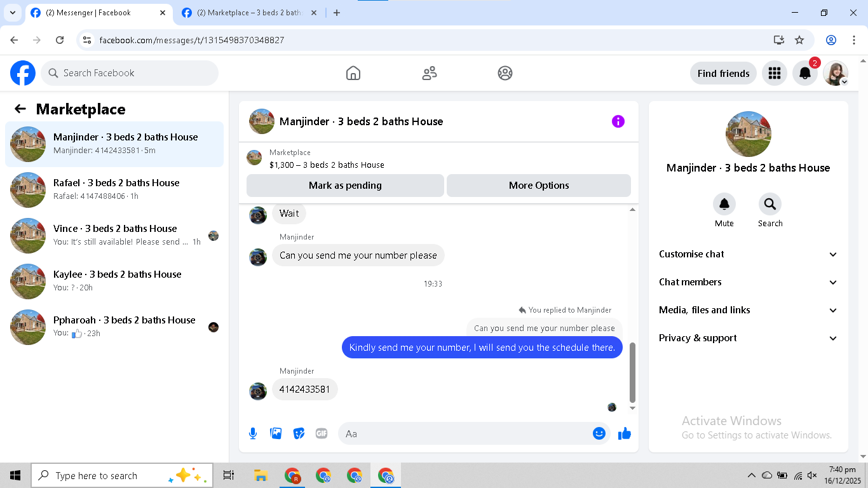Open the Kaylee conversation
This screenshot has width=868, height=488.
114,281
